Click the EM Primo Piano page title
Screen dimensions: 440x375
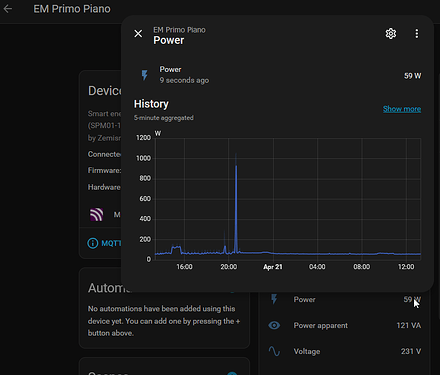(x=72, y=9)
